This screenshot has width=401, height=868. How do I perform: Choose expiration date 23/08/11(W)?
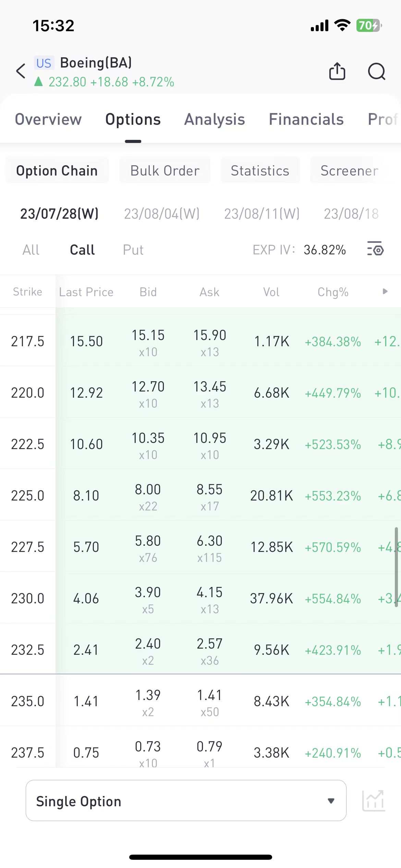[262, 214]
